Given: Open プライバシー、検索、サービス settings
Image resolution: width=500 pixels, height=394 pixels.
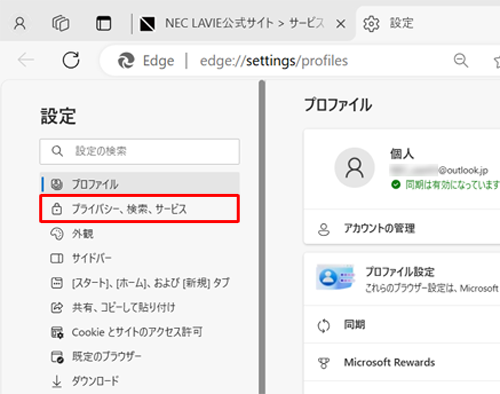Looking at the screenshot, I should 139,209.
